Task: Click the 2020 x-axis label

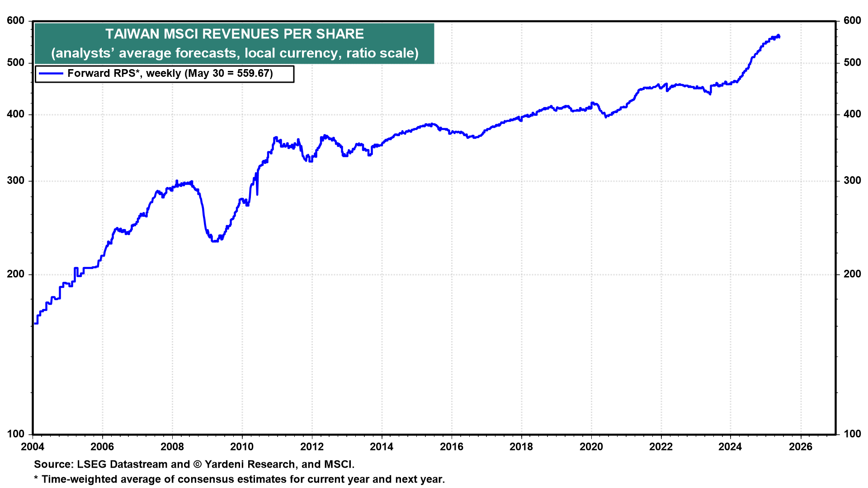Action: [591, 447]
